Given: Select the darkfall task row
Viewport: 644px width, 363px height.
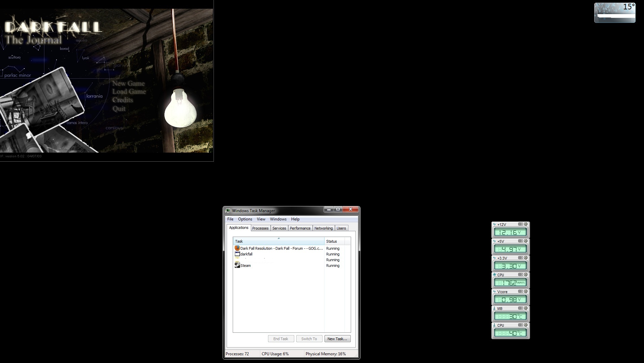Looking at the screenshot, I should [x=292, y=254].
